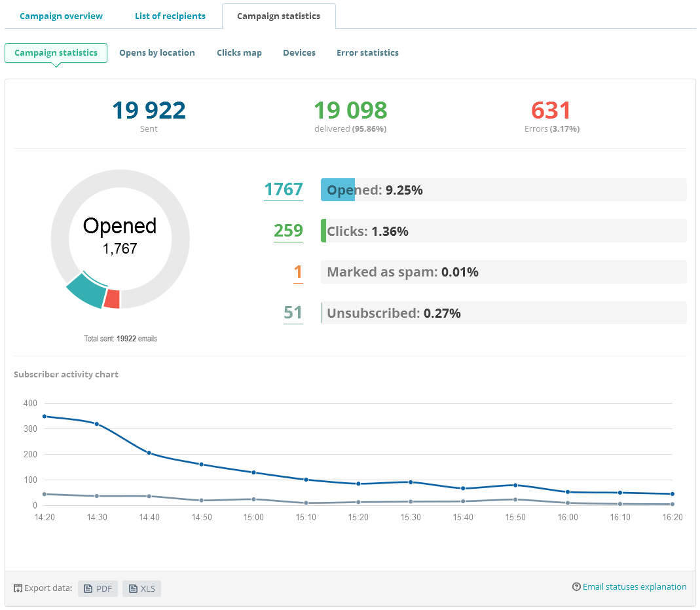Open the List of recipients tab

pyautogui.click(x=170, y=16)
